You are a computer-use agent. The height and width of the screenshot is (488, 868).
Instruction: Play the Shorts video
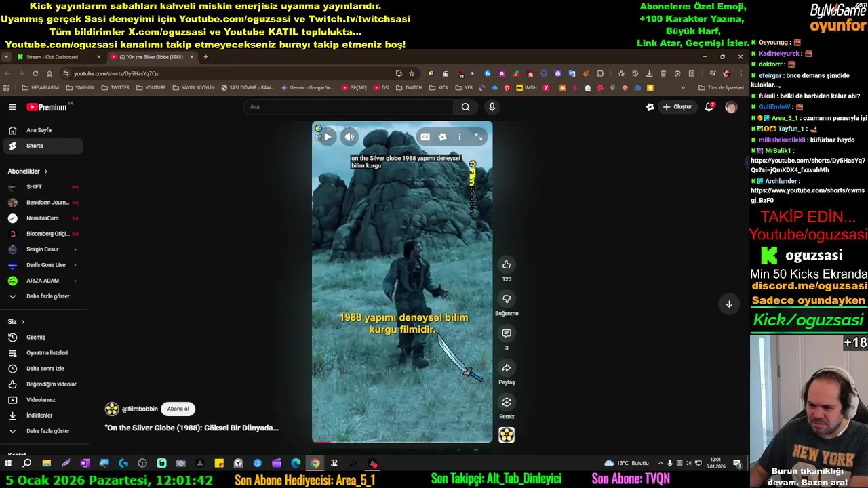point(328,137)
